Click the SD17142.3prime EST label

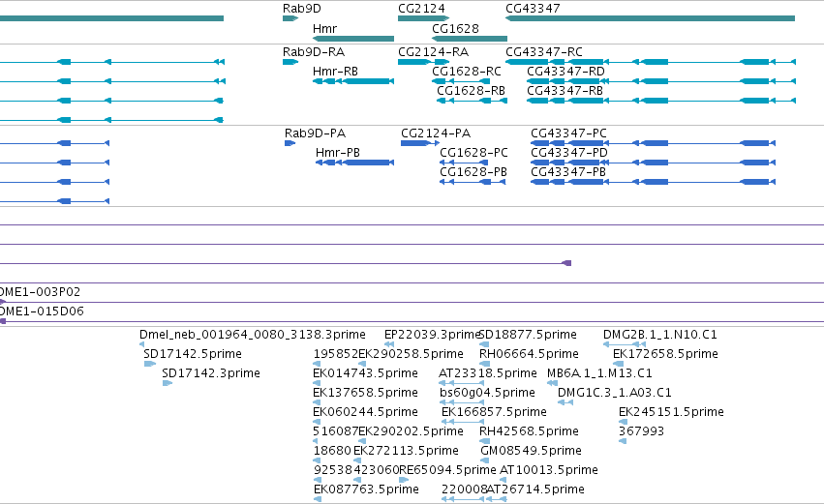click(211, 373)
